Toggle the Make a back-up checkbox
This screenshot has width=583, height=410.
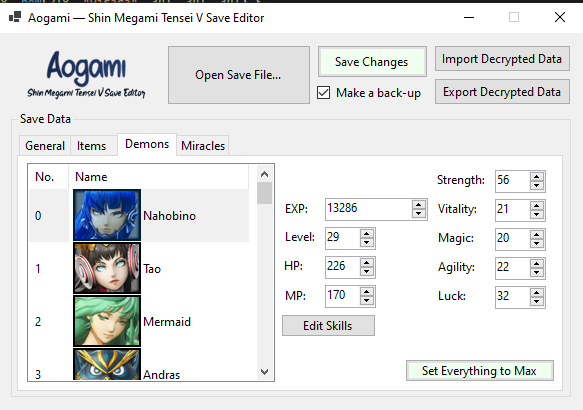(x=323, y=93)
